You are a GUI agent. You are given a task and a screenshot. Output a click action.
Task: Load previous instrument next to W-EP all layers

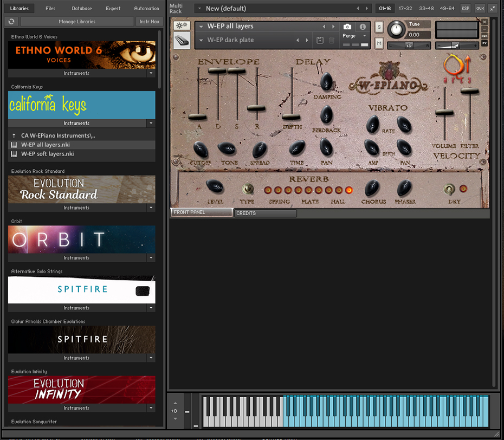pos(324,27)
